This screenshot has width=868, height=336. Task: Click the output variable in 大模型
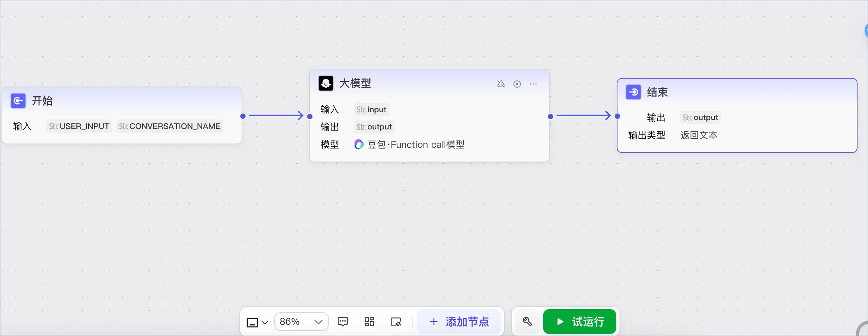374,127
